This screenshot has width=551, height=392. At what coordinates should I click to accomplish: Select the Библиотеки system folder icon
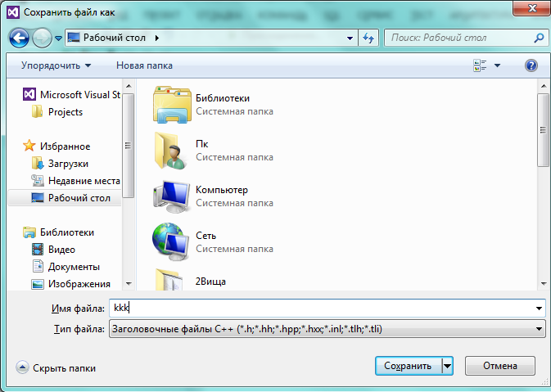pyautogui.click(x=170, y=104)
